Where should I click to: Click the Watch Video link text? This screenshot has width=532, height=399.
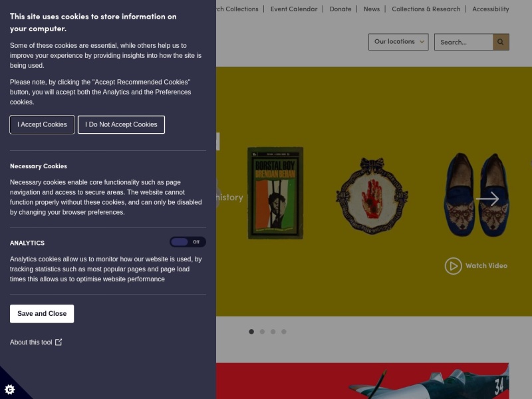pyautogui.click(x=486, y=265)
